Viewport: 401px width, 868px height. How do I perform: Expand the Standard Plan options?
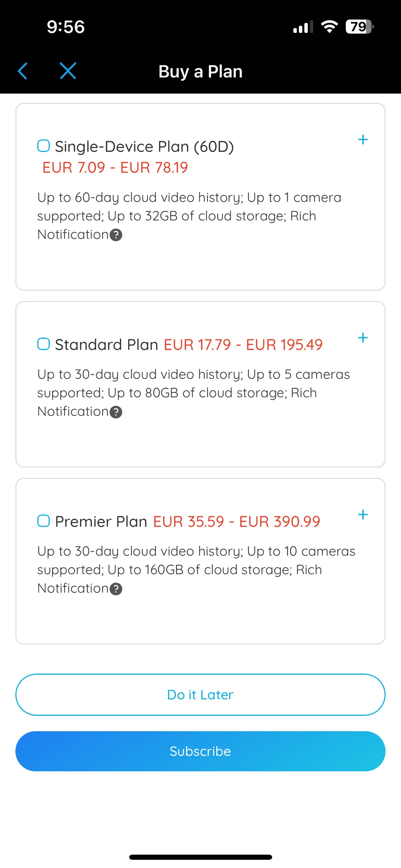363,338
